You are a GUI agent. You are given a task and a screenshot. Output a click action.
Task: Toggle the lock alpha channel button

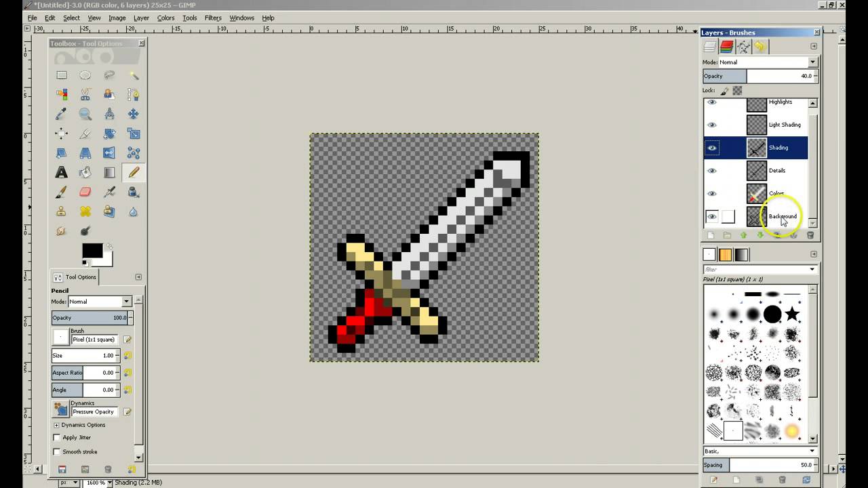tap(737, 90)
